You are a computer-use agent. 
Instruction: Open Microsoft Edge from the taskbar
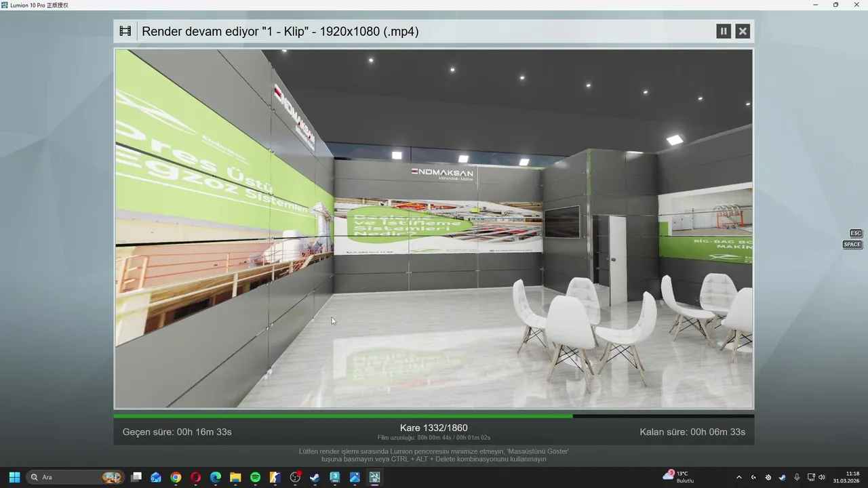coord(216,477)
